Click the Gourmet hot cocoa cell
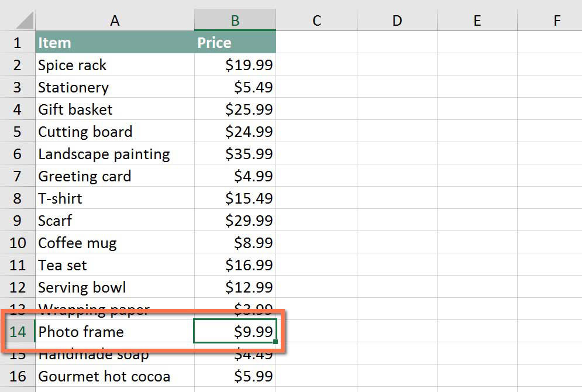 115,376
